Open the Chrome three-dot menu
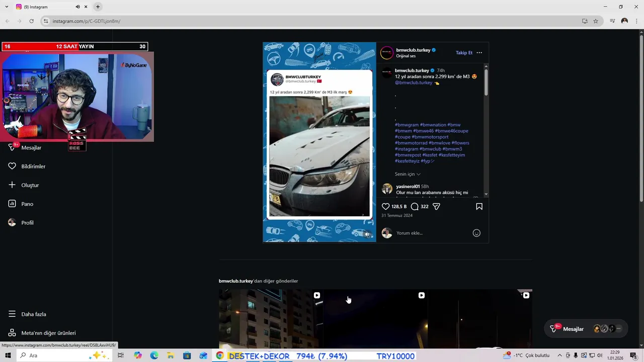 click(636, 21)
